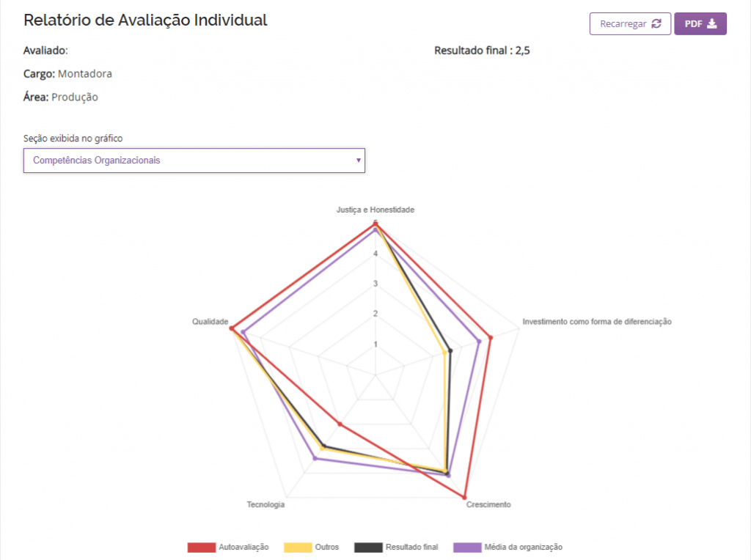
Task: Export the report via the PDF label
Action: pyautogui.click(x=693, y=23)
